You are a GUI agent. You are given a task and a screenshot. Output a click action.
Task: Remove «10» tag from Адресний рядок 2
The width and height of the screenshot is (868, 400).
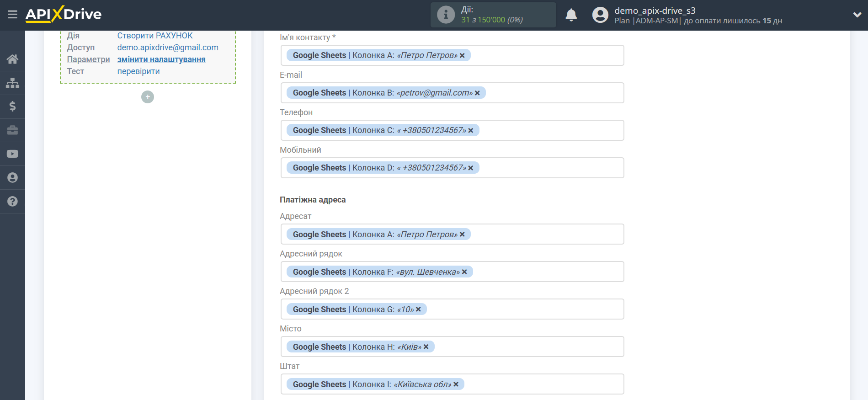418,309
